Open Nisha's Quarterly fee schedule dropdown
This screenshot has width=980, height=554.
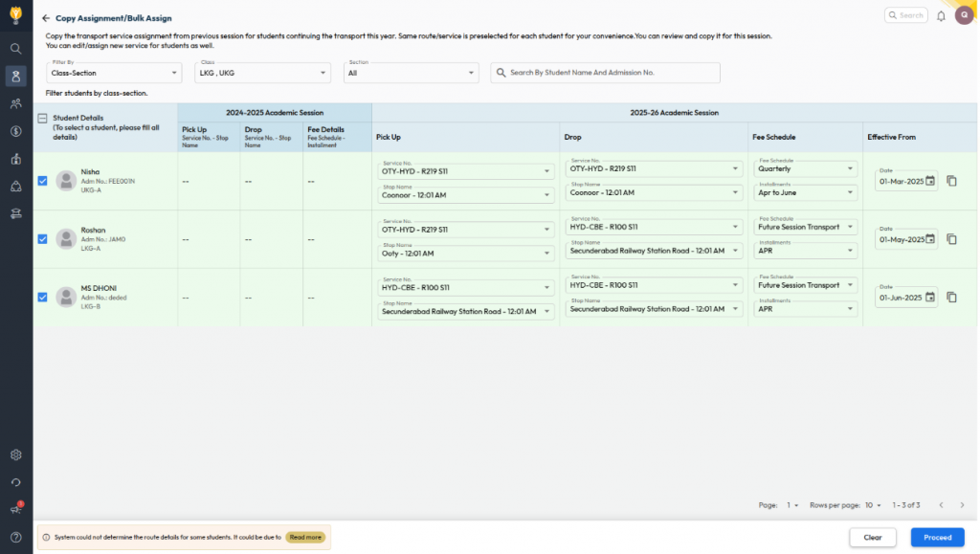806,168
